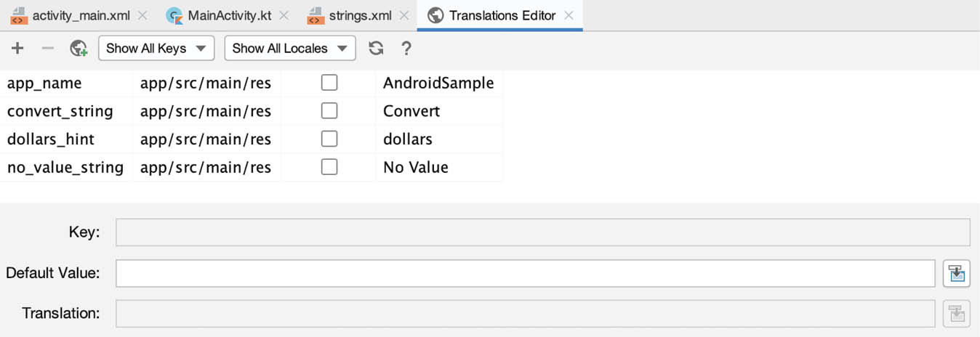Open the help question mark icon

(406, 49)
